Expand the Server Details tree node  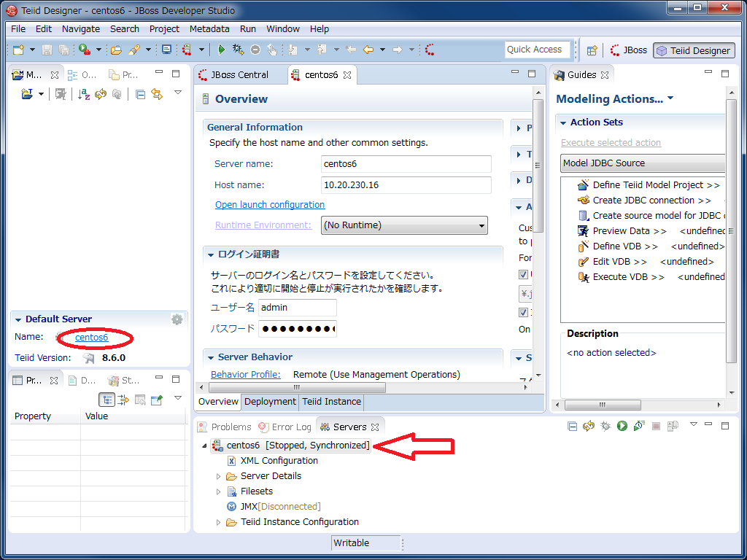point(218,476)
